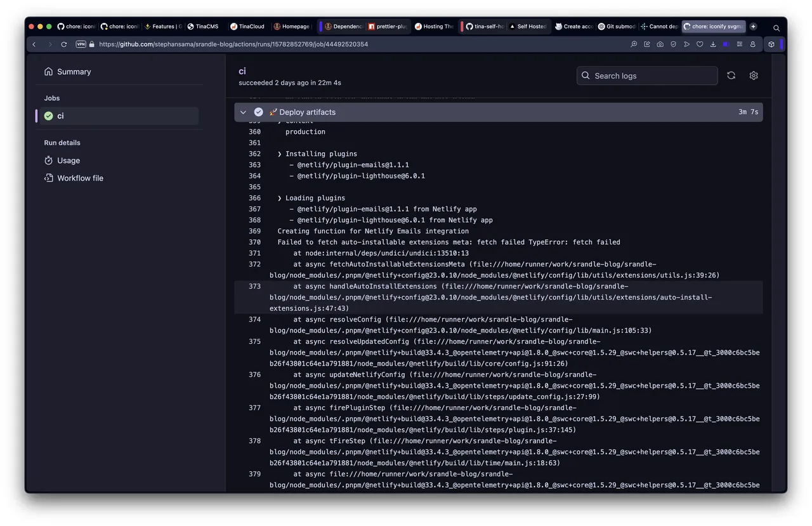Click log line number 375

point(254,341)
